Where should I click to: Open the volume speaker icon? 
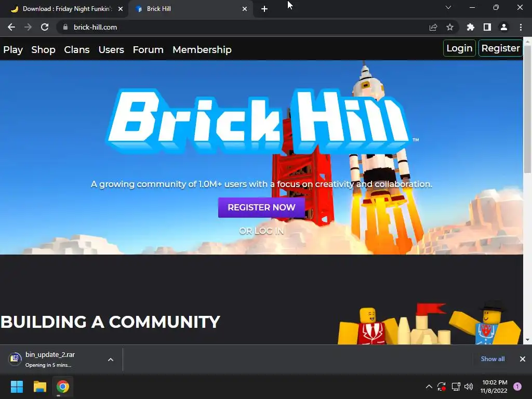pyautogui.click(x=469, y=387)
